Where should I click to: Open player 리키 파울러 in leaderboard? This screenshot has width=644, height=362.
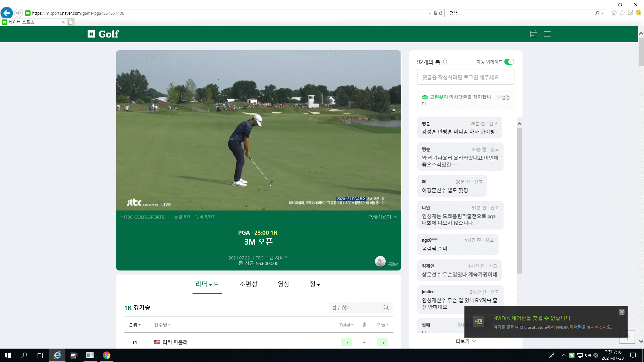[x=175, y=342]
